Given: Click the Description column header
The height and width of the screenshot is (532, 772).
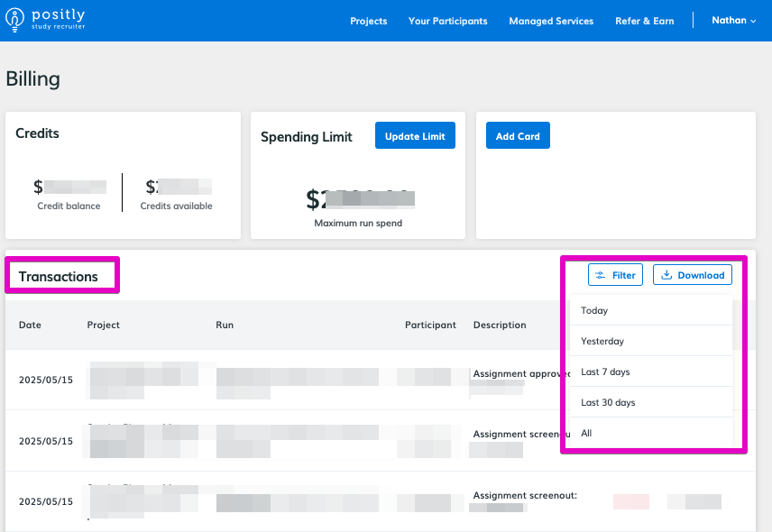Looking at the screenshot, I should tap(500, 325).
